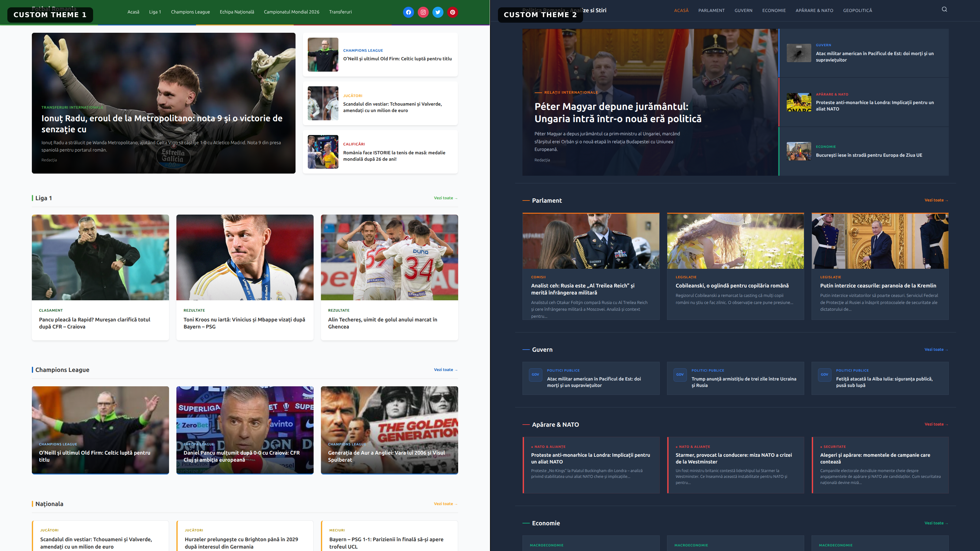Open ECONOMIE navigation item
This screenshot has width=980, height=551.
pos(773,10)
